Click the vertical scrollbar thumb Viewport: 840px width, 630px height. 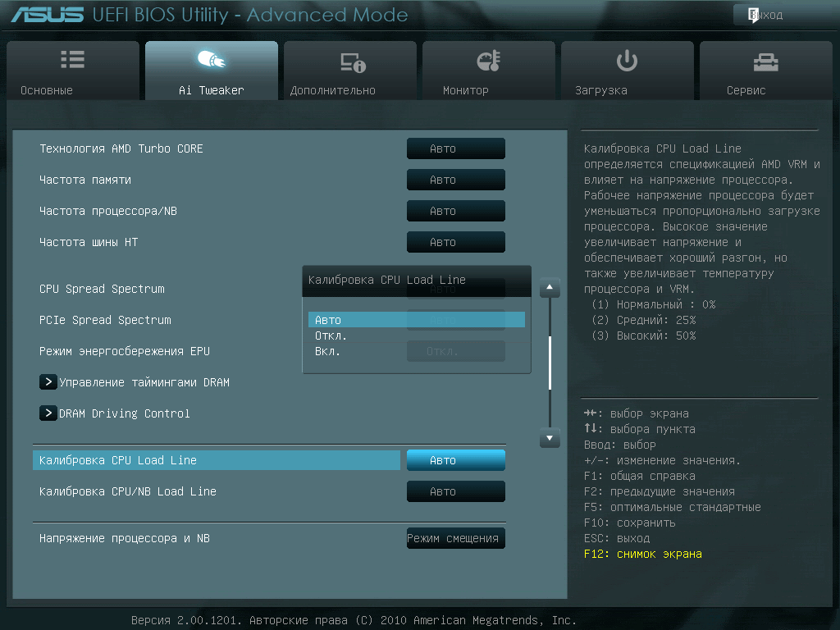click(550, 363)
